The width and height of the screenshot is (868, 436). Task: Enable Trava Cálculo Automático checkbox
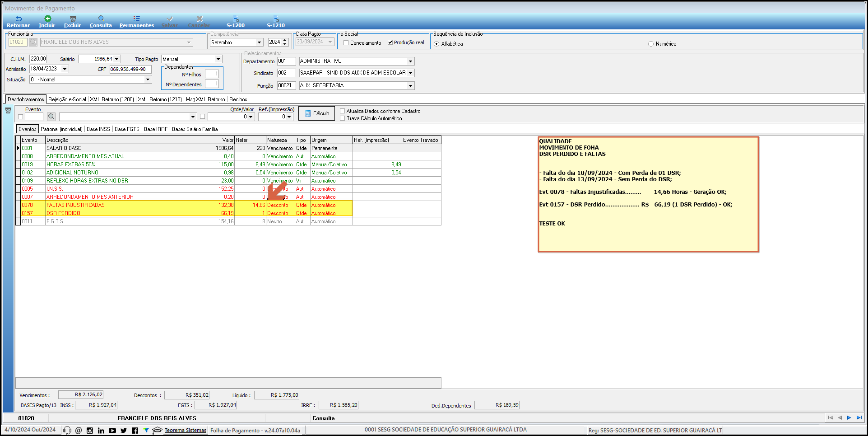pos(343,118)
